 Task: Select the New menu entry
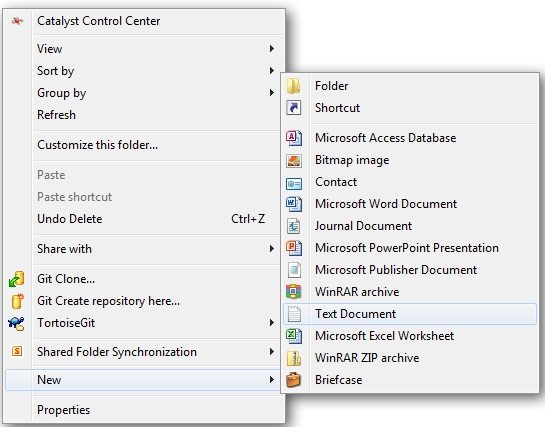tap(144, 380)
